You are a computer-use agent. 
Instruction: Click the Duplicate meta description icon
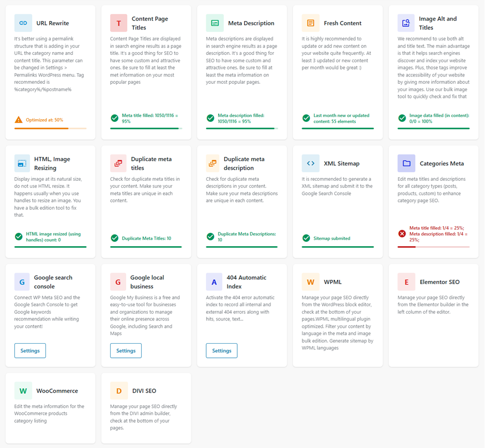(x=213, y=163)
